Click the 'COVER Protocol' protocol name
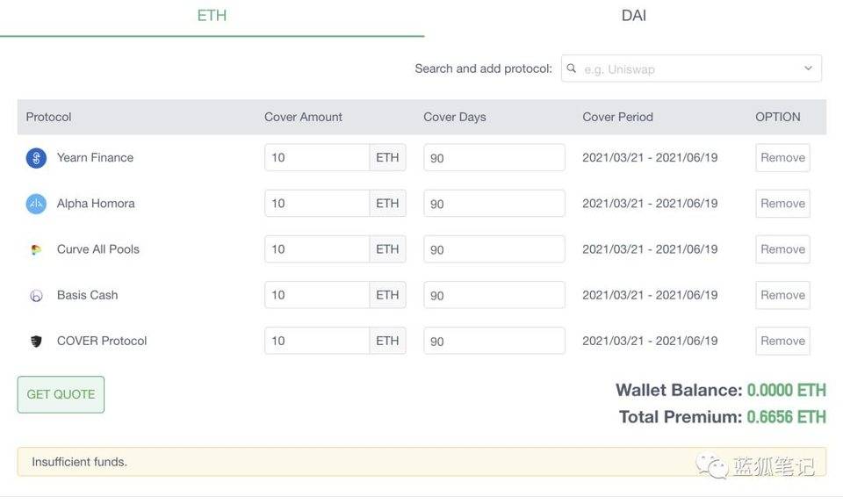The height and width of the screenshot is (504, 843). point(102,340)
